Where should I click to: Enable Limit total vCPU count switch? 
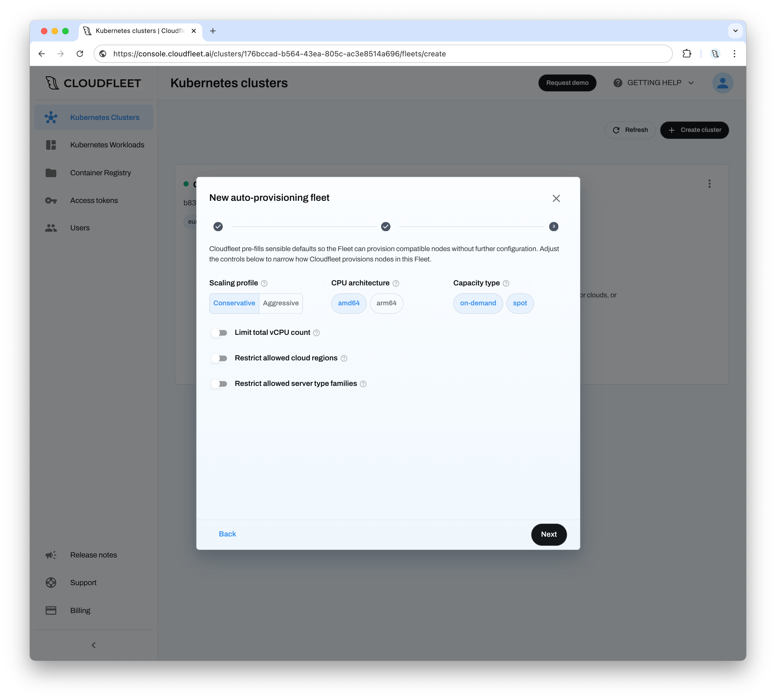[219, 333]
